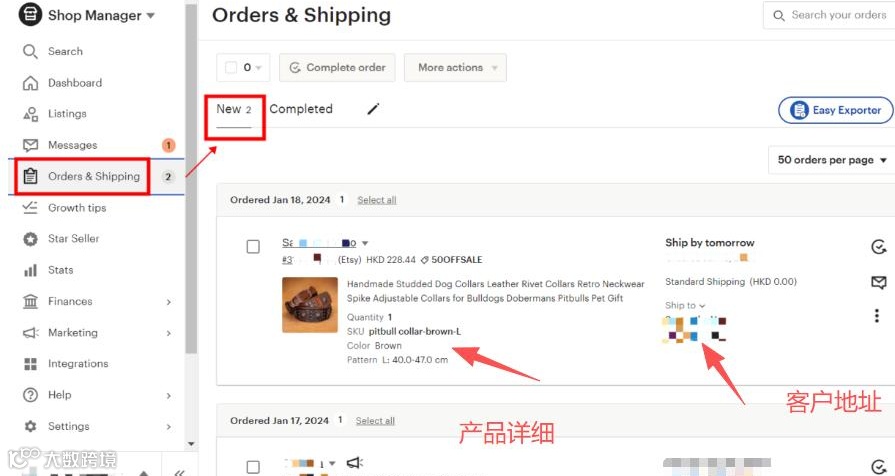Click Select all link for Jan 18, 2024
The width and height of the screenshot is (895, 476).
coord(377,200)
